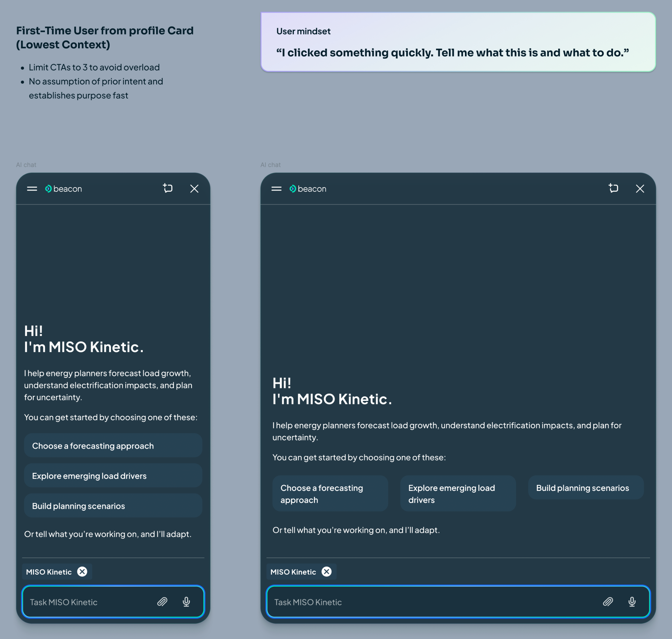This screenshot has width=672, height=639.
Task: Open hamburger menu in narrow chat panel
Action: click(x=32, y=189)
